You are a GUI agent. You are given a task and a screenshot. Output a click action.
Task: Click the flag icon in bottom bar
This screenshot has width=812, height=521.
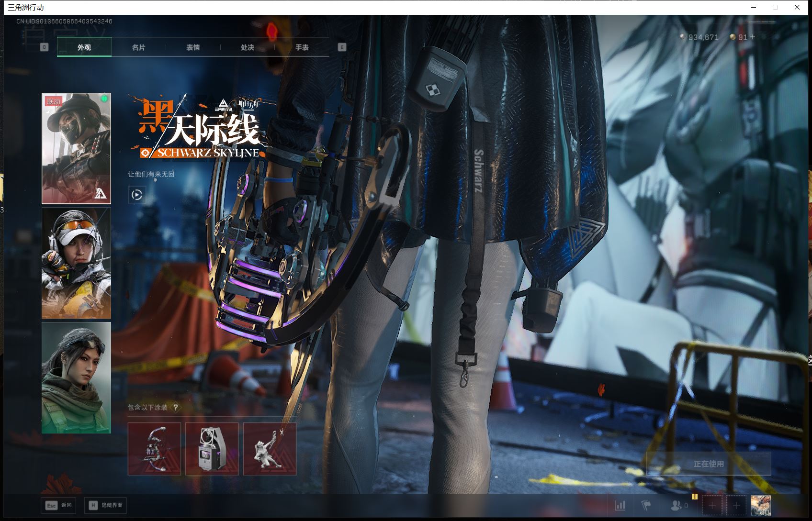point(646,505)
